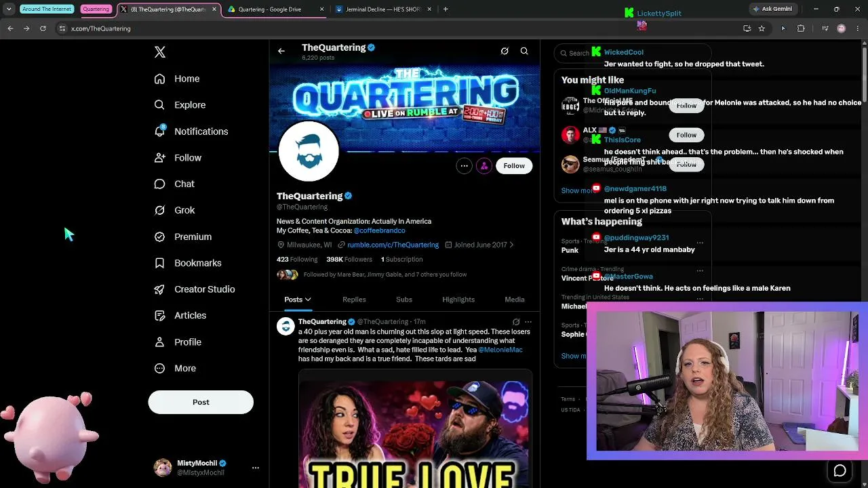
Task: Reload the page in the browser
Action: click(x=43, y=28)
